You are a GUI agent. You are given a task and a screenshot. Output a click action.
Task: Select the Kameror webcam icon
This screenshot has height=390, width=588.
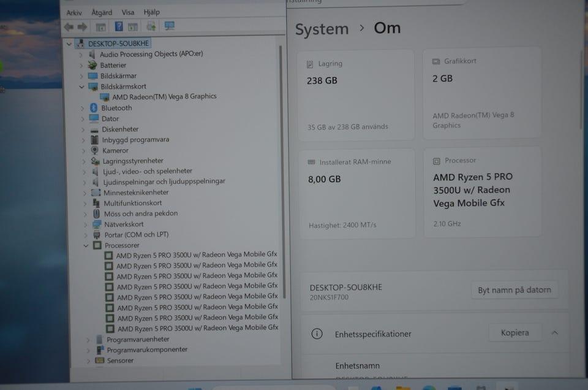coord(94,150)
